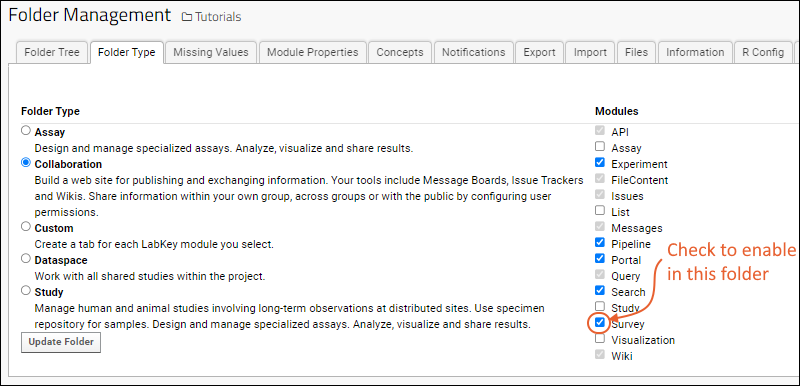Select the Assay folder type radio button
This screenshot has height=386, width=800.
click(26, 131)
